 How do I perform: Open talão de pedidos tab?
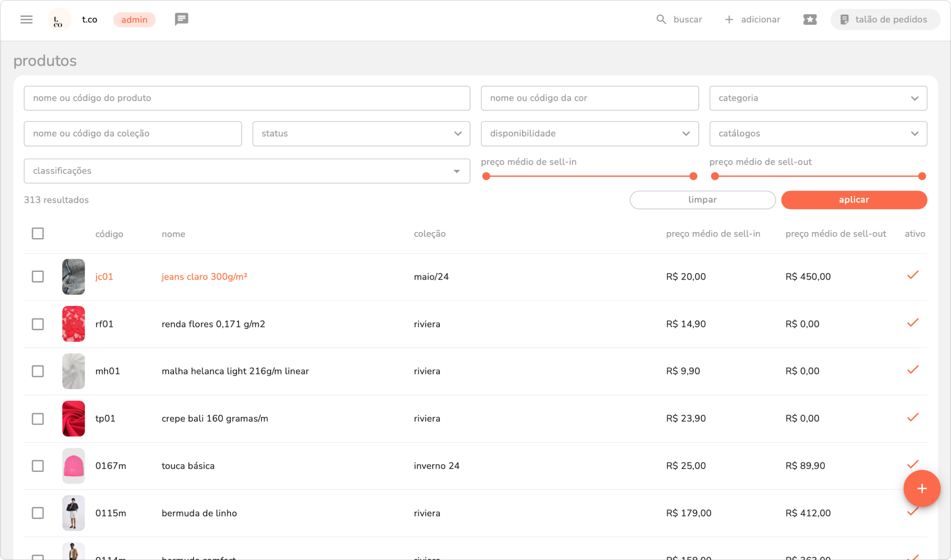(885, 19)
